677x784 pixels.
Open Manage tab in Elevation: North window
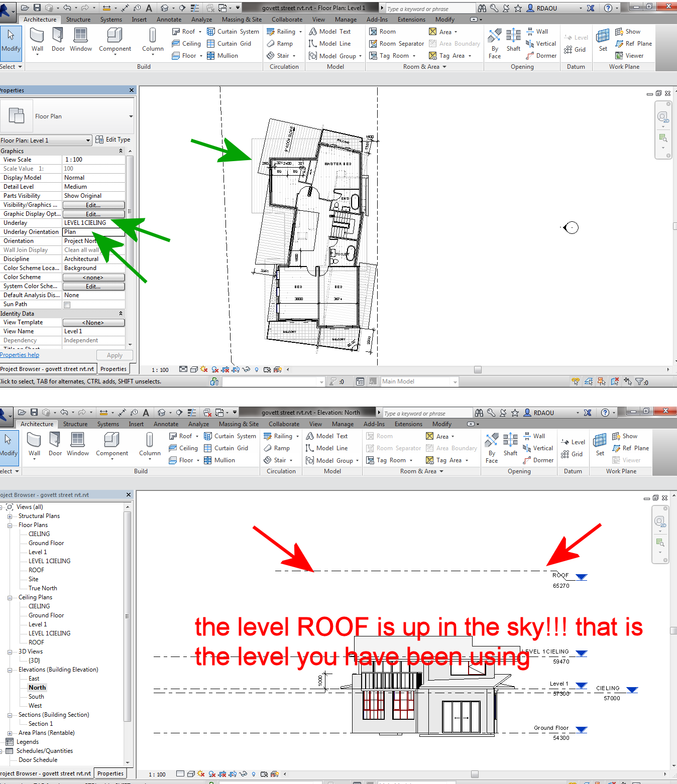pos(343,424)
